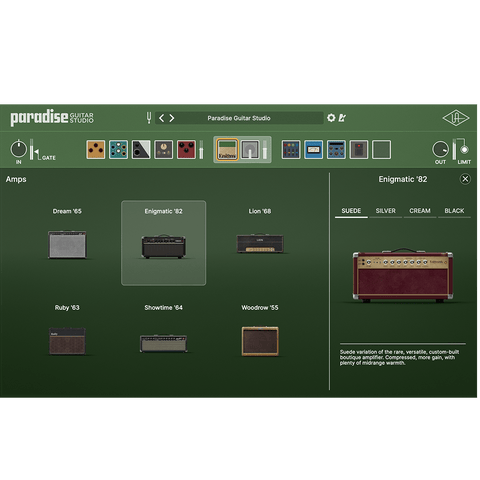Click the Paradise Guitar Studio logo
This screenshot has width=480, height=480.
pos(52,117)
